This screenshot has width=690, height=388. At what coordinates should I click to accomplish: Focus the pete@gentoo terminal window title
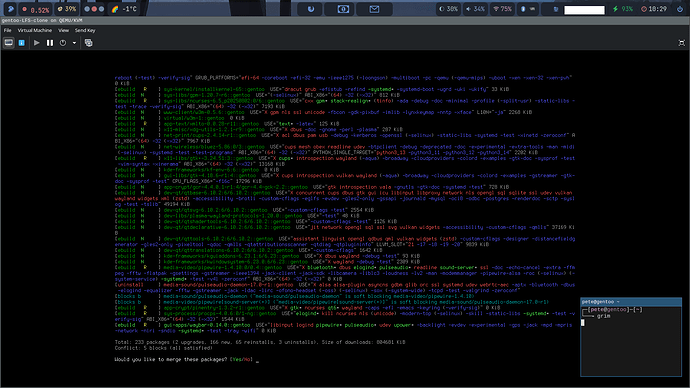[x=631, y=302]
